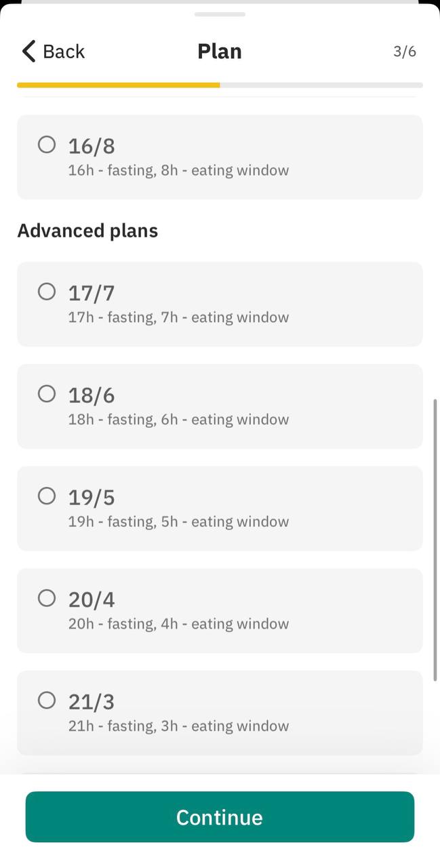Image resolution: width=440 pixels, height=868 pixels.
Task: Tap the 18h fasting, 6h eating card
Action: pyautogui.click(x=220, y=406)
